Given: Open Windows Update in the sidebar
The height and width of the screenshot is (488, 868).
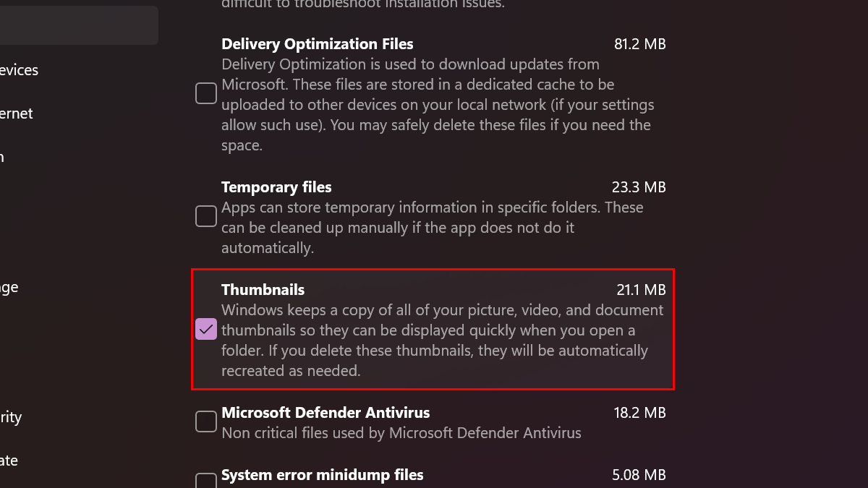Looking at the screenshot, I should click(9, 461).
